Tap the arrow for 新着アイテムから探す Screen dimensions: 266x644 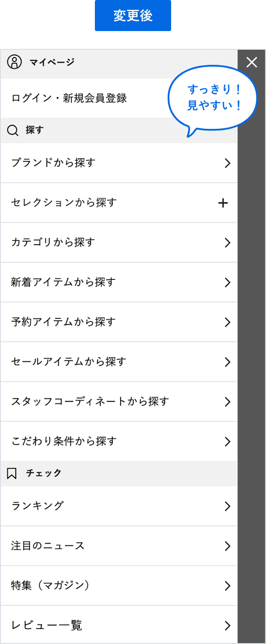pyautogui.click(x=227, y=282)
